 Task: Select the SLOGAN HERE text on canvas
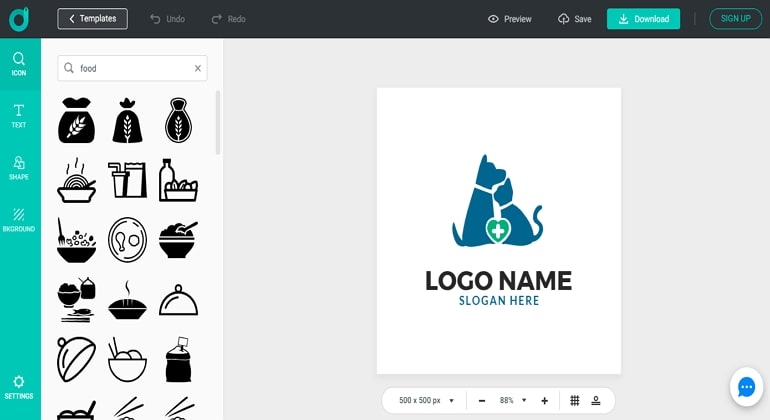click(x=498, y=301)
